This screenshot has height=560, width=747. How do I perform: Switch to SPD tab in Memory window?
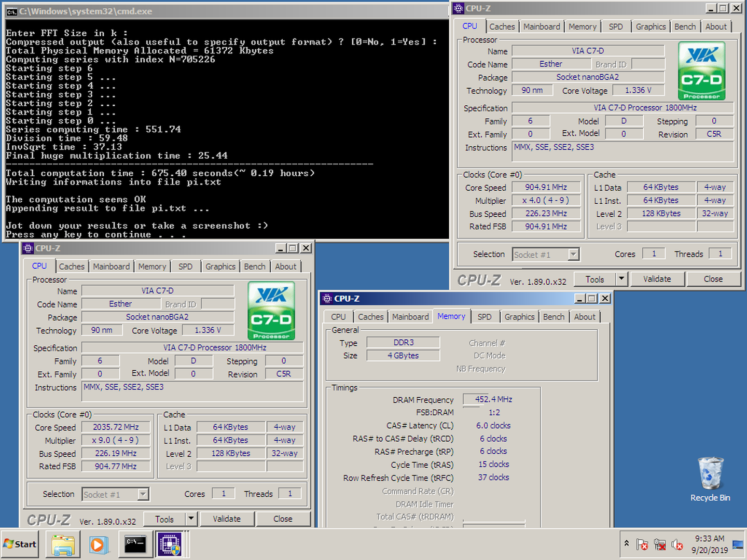(485, 317)
